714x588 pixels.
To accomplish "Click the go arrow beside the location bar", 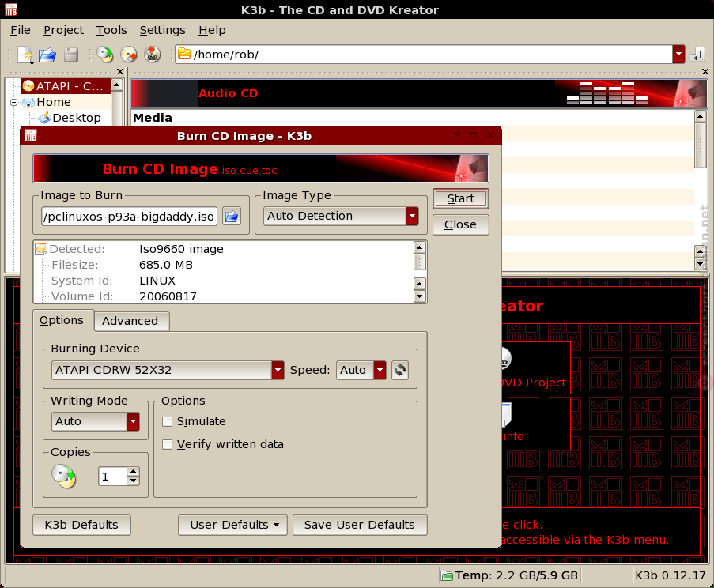I will 697,55.
